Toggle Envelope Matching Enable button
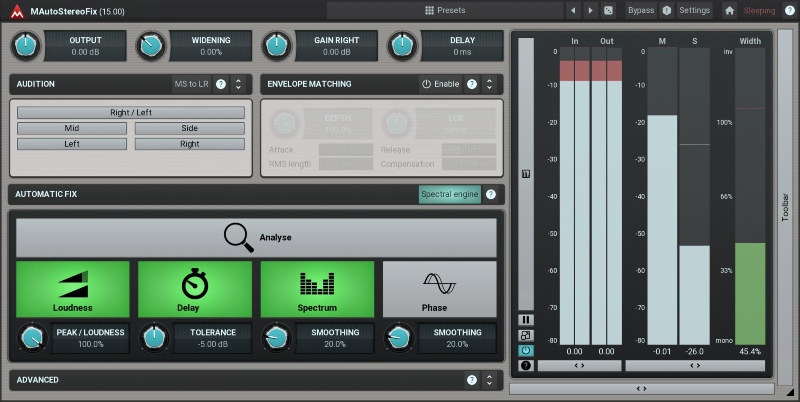Screen dimensions: 800x402 [x=441, y=84]
